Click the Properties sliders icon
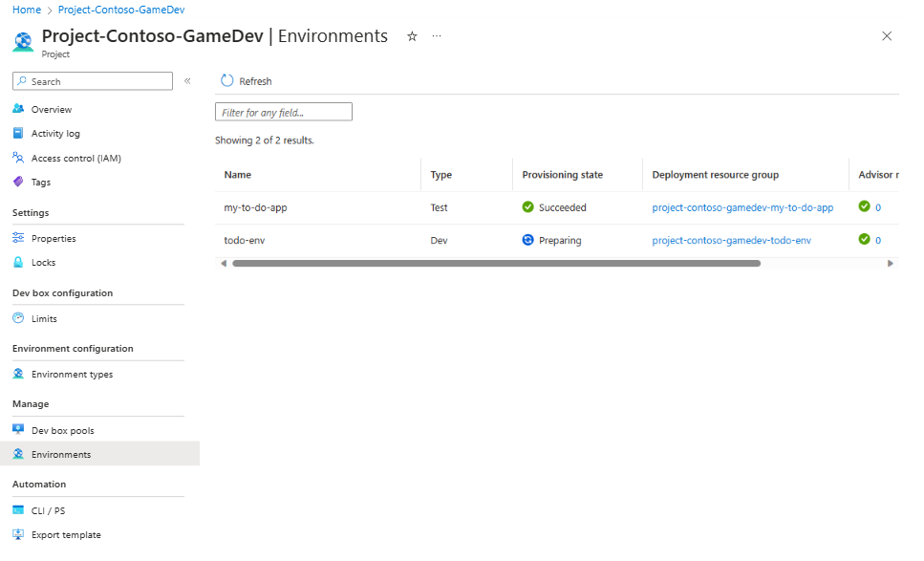This screenshot has width=924, height=561. click(18, 237)
